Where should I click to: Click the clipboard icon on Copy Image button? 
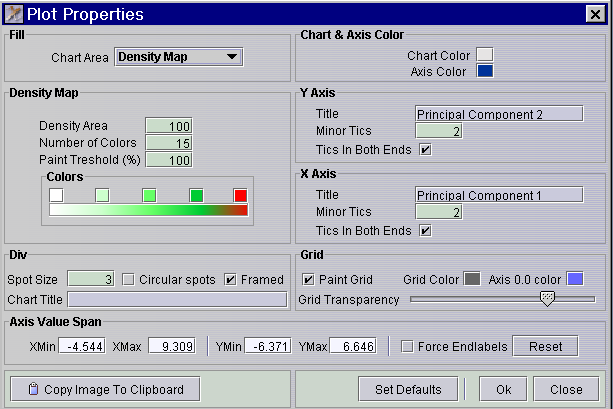pos(34,389)
